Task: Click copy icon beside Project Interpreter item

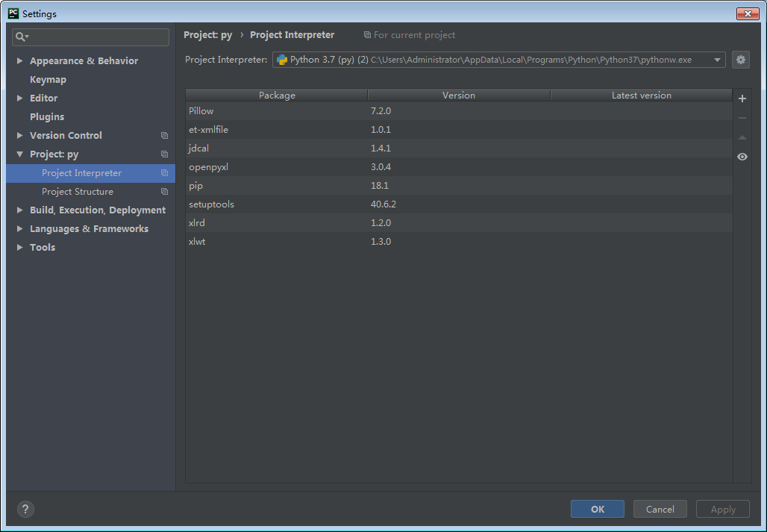Action: [x=164, y=173]
